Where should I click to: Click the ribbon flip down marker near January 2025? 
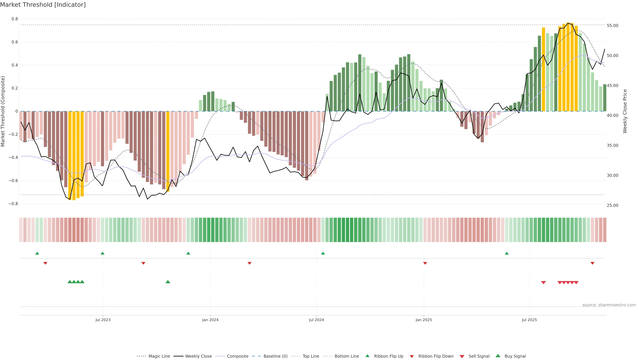tap(425, 263)
